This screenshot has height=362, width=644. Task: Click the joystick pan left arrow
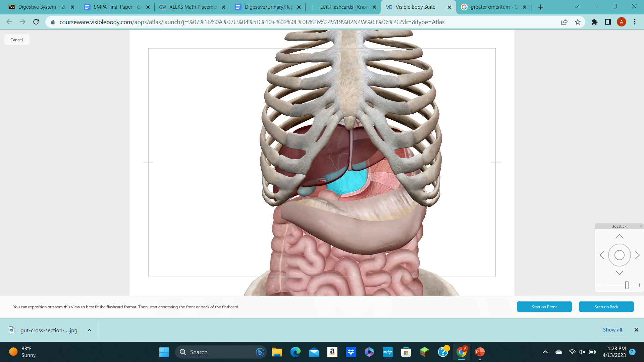pyautogui.click(x=601, y=255)
